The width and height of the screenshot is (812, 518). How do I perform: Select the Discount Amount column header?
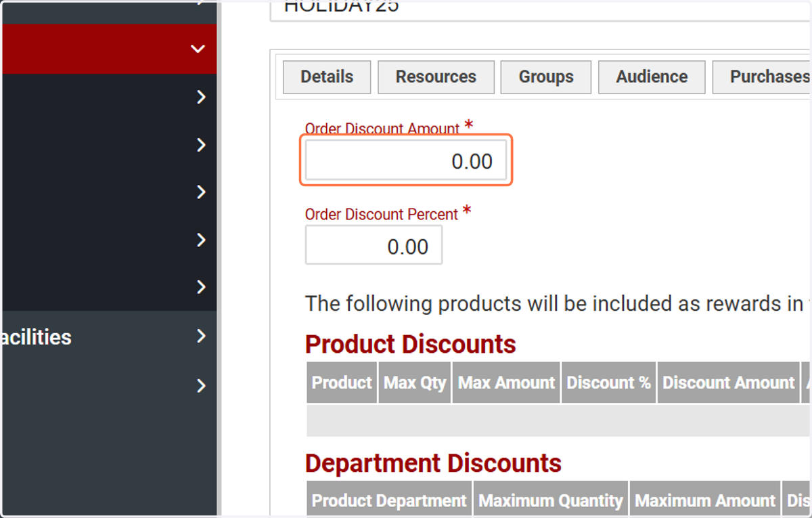click(x=728, y=383)
